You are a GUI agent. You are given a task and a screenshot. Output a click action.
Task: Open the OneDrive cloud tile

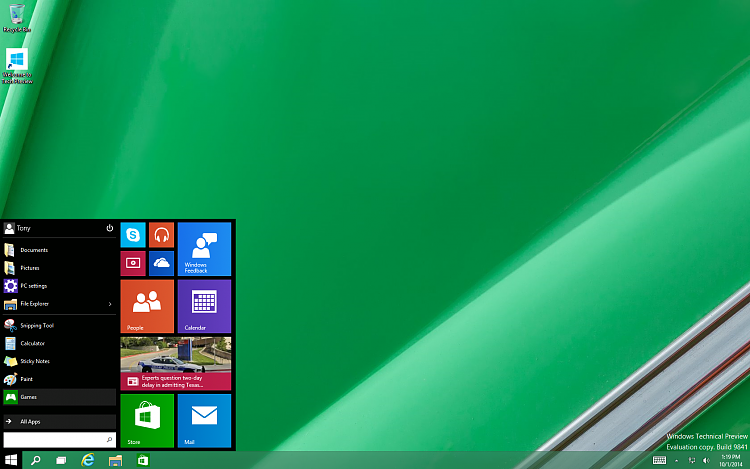161,263
